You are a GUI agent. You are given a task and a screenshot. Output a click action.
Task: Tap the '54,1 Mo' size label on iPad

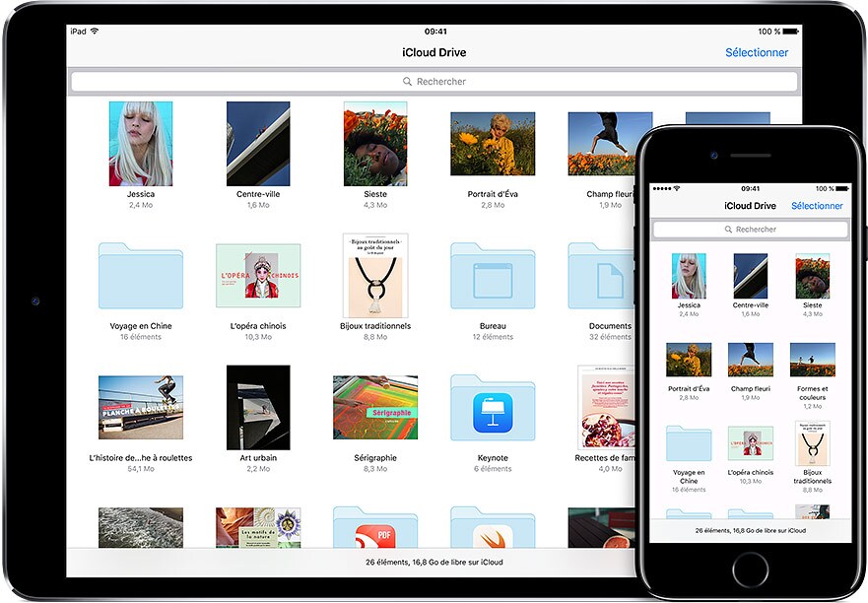coord(141,468)
